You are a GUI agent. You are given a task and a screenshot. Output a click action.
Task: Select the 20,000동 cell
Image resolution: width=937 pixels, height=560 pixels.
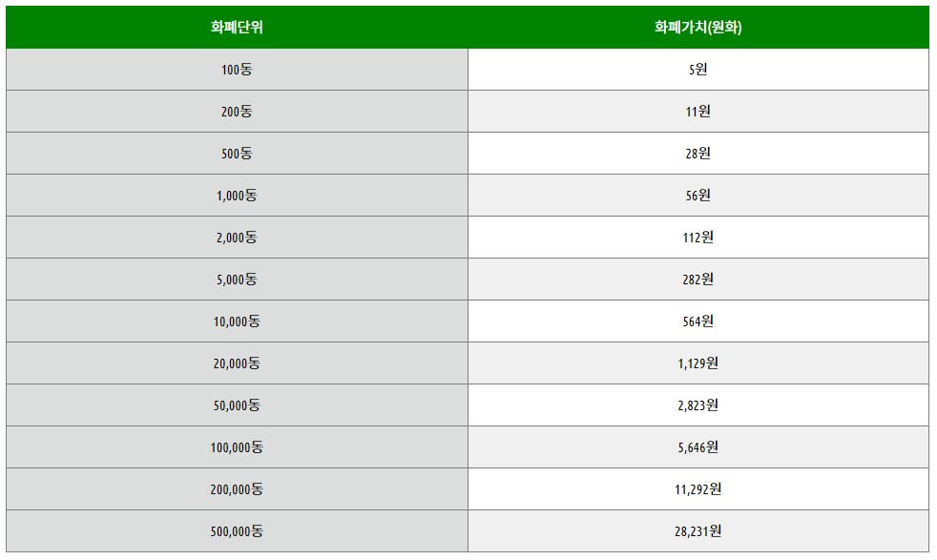click(237, 363)
